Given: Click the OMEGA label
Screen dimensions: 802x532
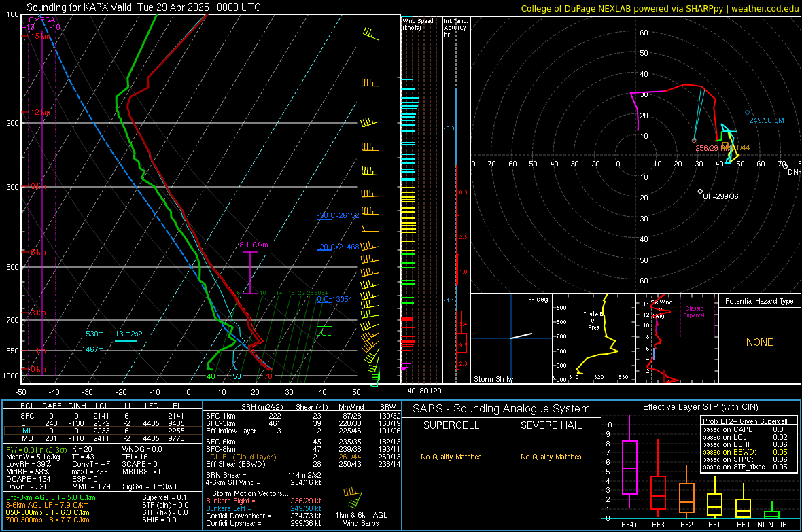Looking at the screenshot, I should coord(42,20).
